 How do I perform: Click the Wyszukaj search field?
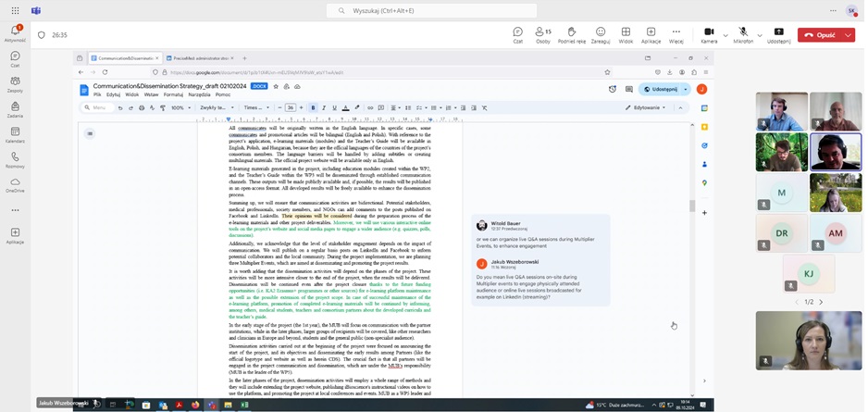click(x=431, y=10)
